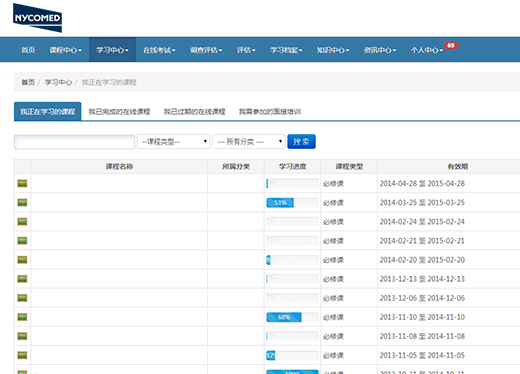Click 必修课 in the 2013-11-10 row
Image resolution: width=520 pixels, height=374 pixels.
click(333, 317)
